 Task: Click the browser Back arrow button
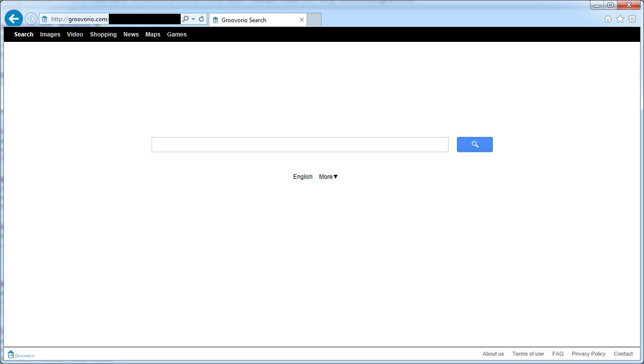point(14,19)
